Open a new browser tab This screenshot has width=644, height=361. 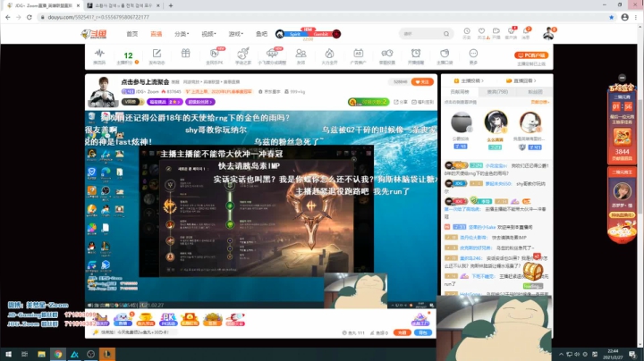coord(171,5)
